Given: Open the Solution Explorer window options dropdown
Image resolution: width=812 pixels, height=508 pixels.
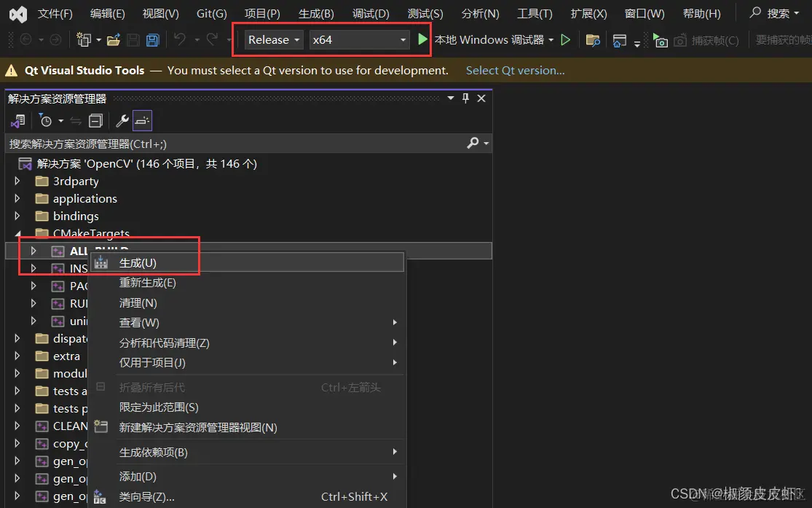Looking at the screenshot, I should pos(451,98).
